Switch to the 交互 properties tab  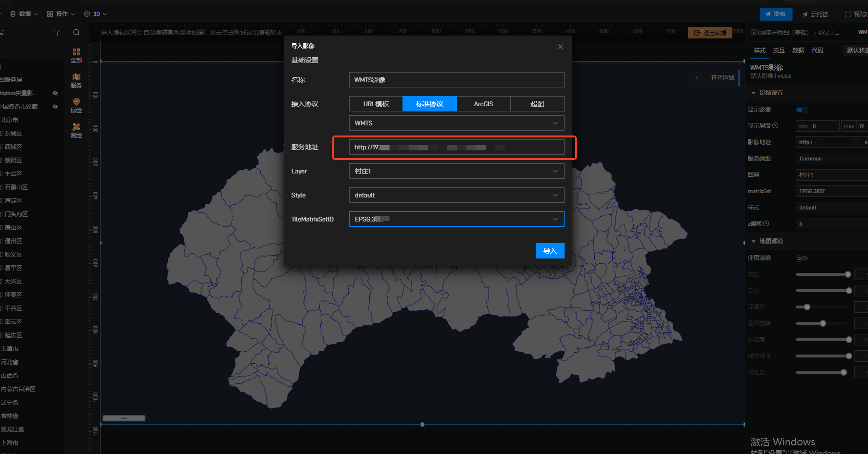coord(779,50)
